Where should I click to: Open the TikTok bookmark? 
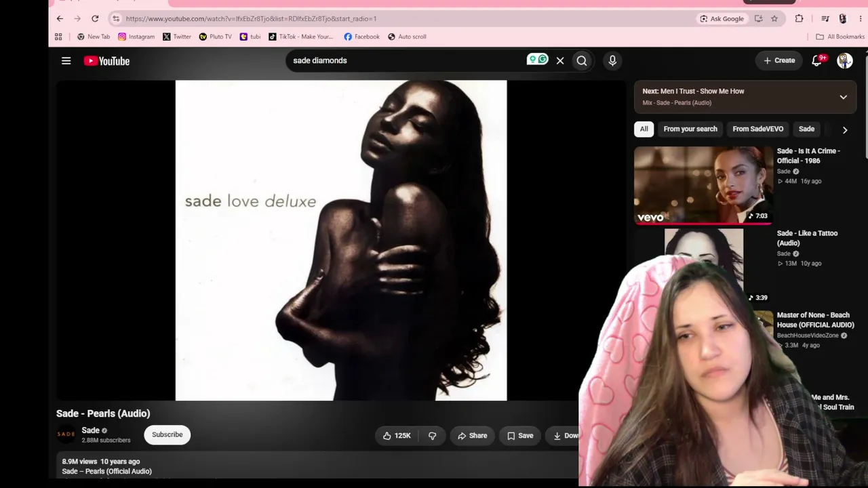(301, 37)
